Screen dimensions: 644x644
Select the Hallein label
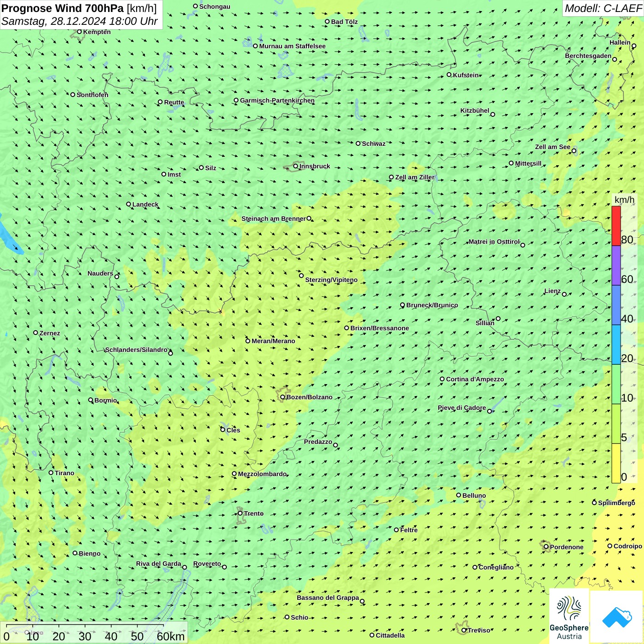[x=620, y=42]
